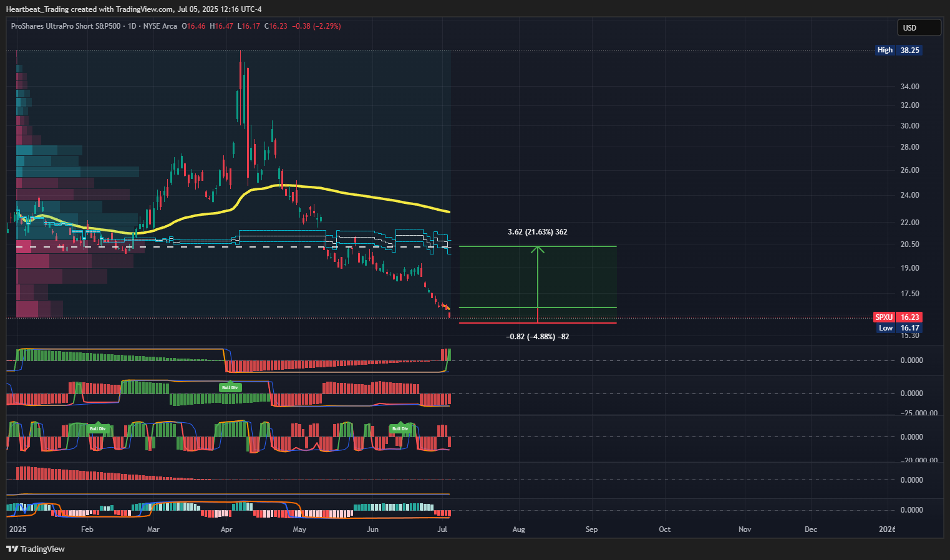950x560 pixels.
Task: Click the high value H16.47
Action: click(221, 26)
